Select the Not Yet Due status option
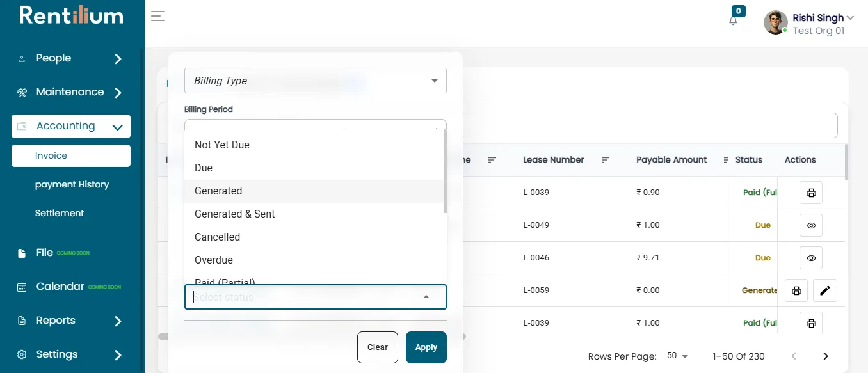This screenshot has width=868, height=373. click(314, 145)
